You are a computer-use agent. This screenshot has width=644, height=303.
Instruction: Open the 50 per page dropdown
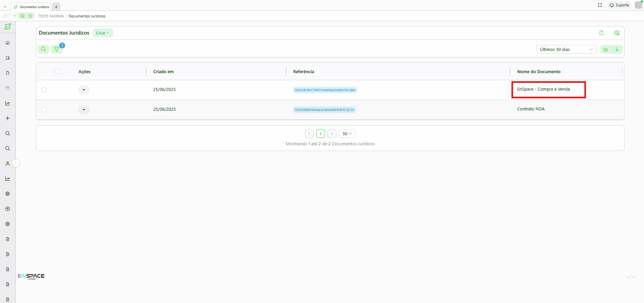(x=347, y=134)
